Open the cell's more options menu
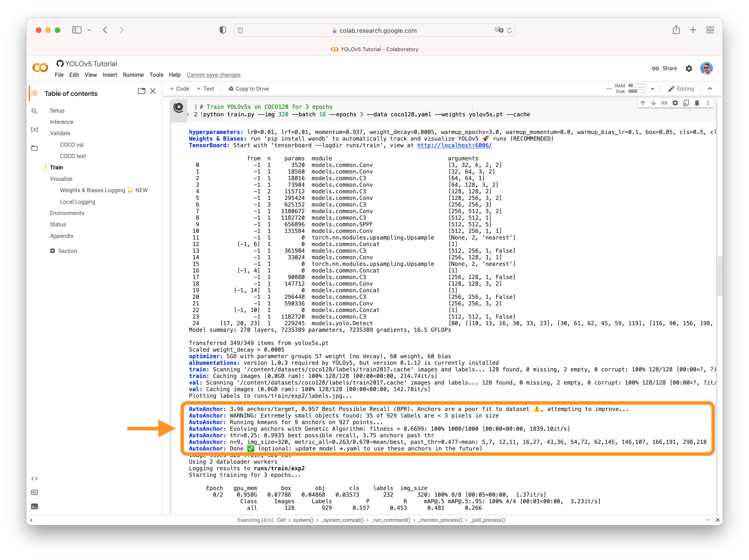Screen dimensions: 749x560 (x=708, y=103)
